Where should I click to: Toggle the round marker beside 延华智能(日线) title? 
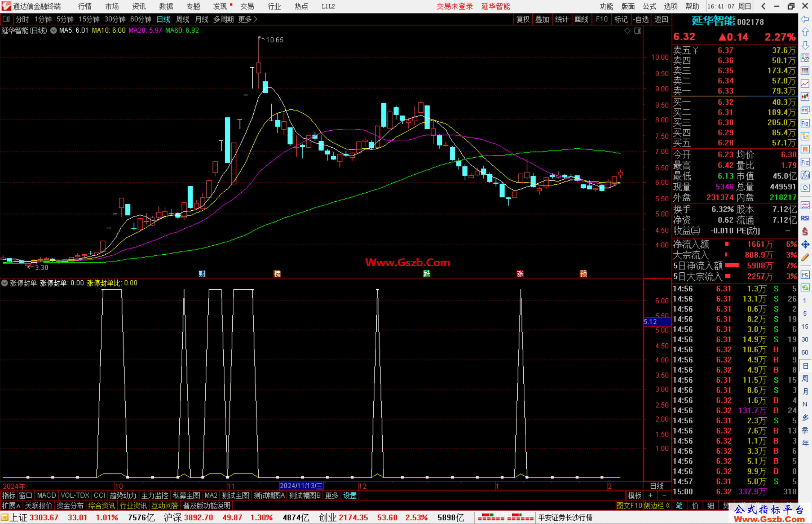[54, 30]
